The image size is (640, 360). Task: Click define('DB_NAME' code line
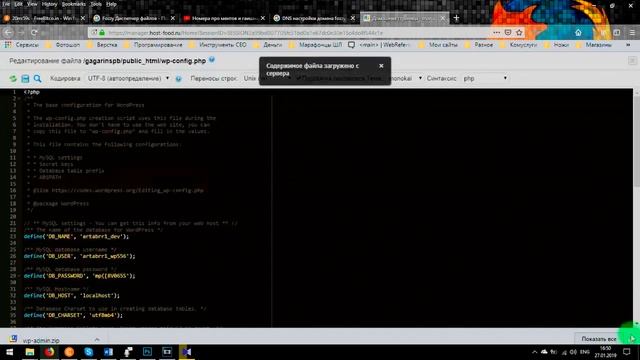click(76, 236)
